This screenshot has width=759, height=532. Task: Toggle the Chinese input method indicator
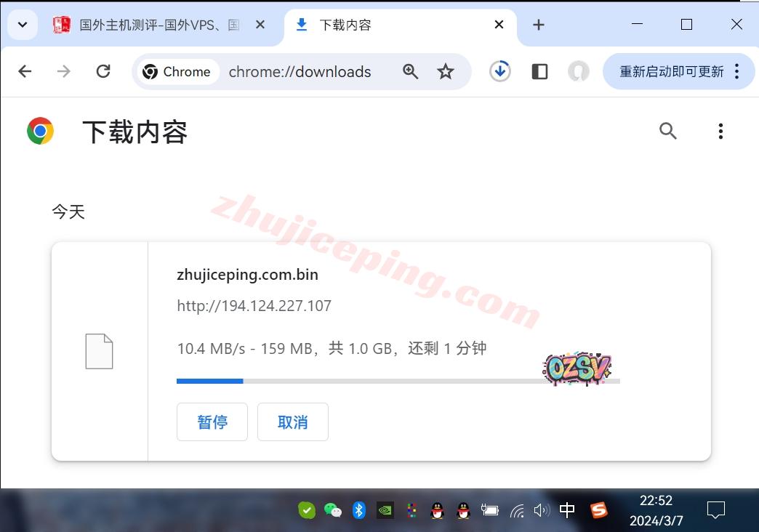pos(567,510)
